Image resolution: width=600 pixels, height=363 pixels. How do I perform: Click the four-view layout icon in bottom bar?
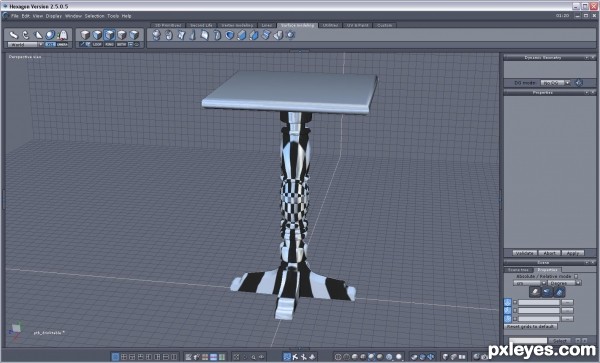[x=124, y=357]
